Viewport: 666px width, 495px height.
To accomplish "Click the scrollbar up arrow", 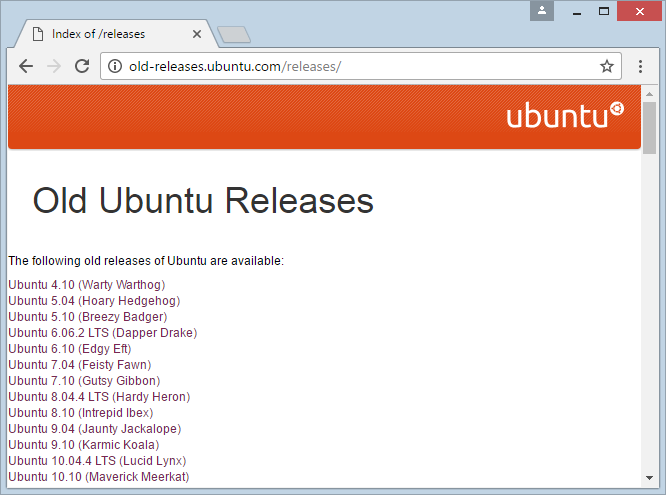I will tap(649, 93).
